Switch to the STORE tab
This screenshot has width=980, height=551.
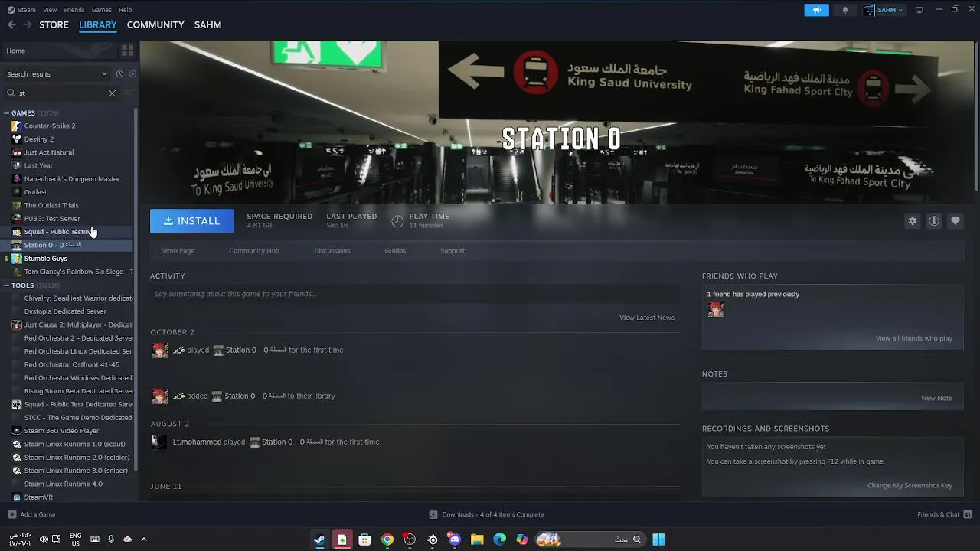[x=54, y=24]
